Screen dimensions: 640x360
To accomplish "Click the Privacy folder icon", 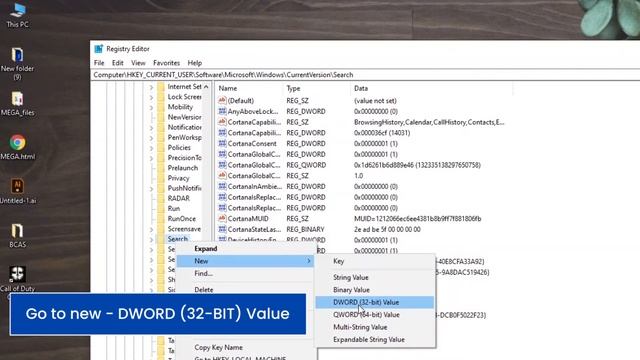I will click(161, 178).
